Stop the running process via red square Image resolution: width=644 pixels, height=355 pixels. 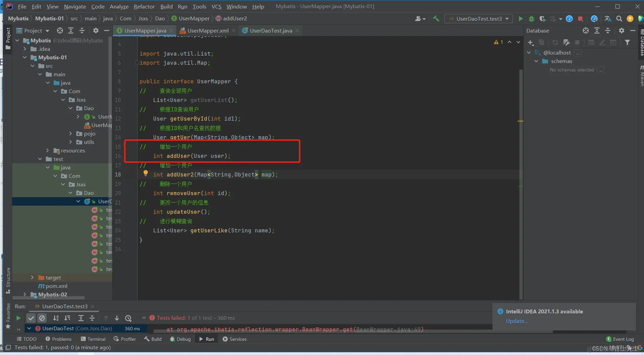[580, 19]
